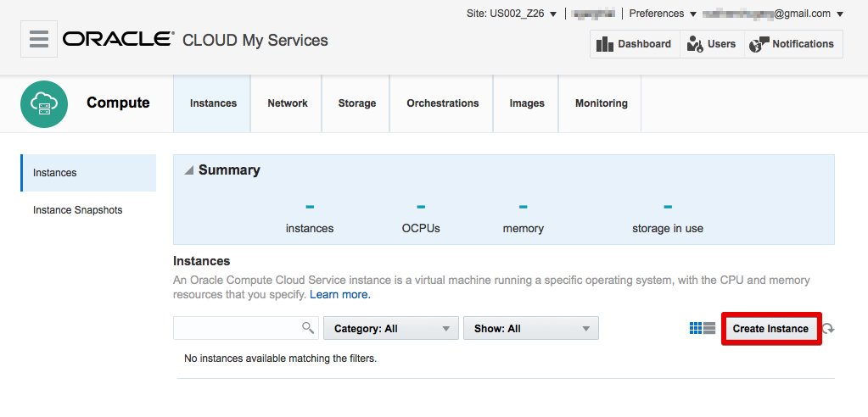Switch to the Orchestrations tab
The image size is (868, 417).
point(442,103)
